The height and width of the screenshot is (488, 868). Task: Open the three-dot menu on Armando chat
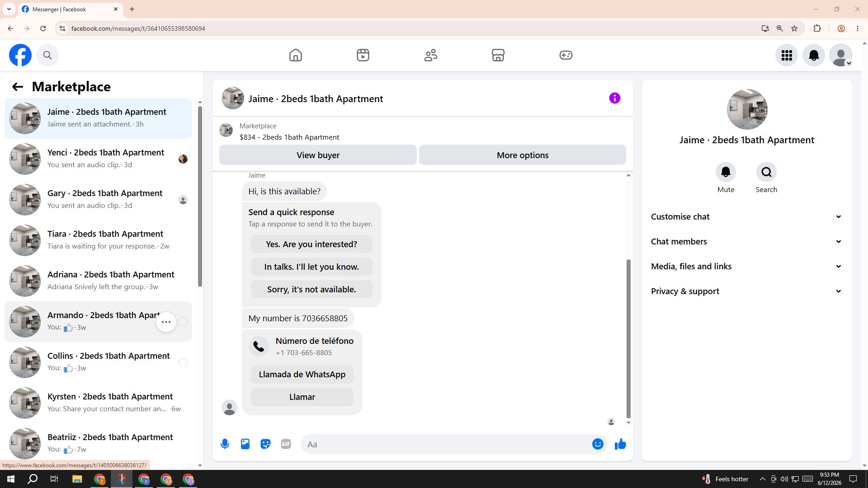(166, 322)
